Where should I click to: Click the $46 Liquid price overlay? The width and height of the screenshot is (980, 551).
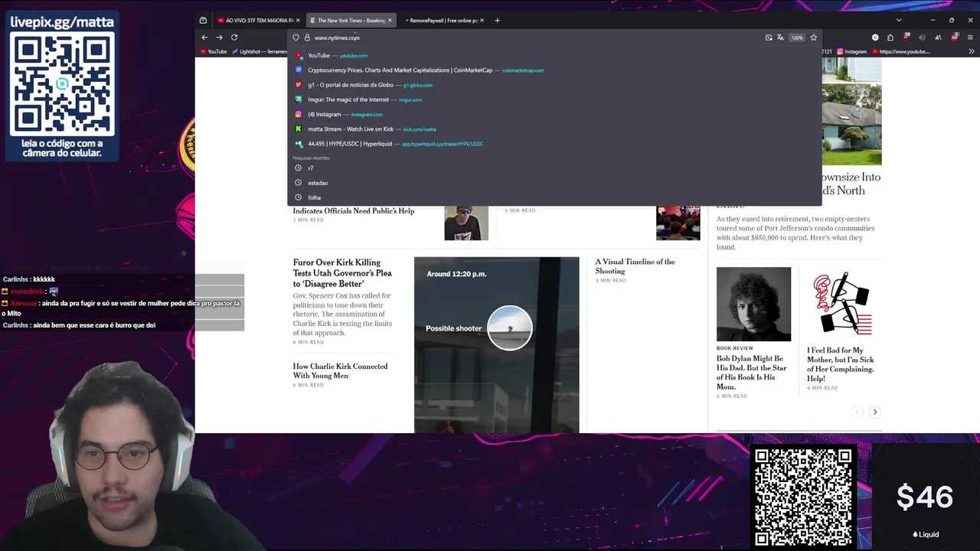point(925,497)
